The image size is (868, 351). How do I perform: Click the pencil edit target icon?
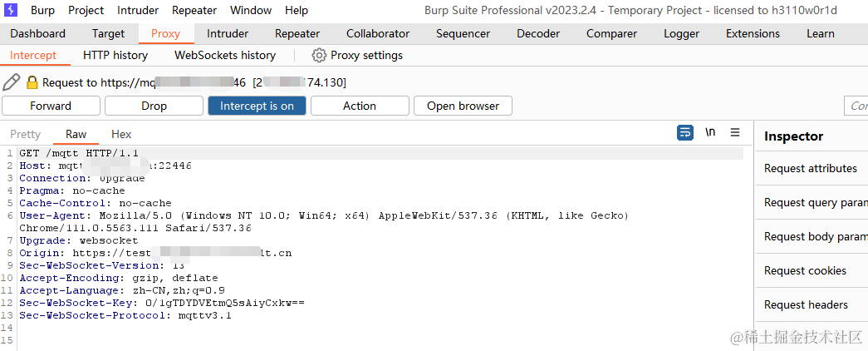11,82
